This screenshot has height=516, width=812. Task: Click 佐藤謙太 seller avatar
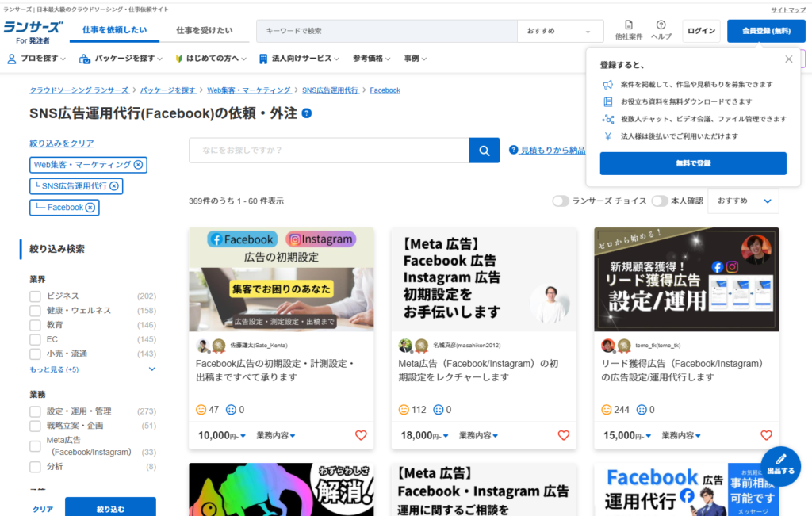tap(202, 346)
